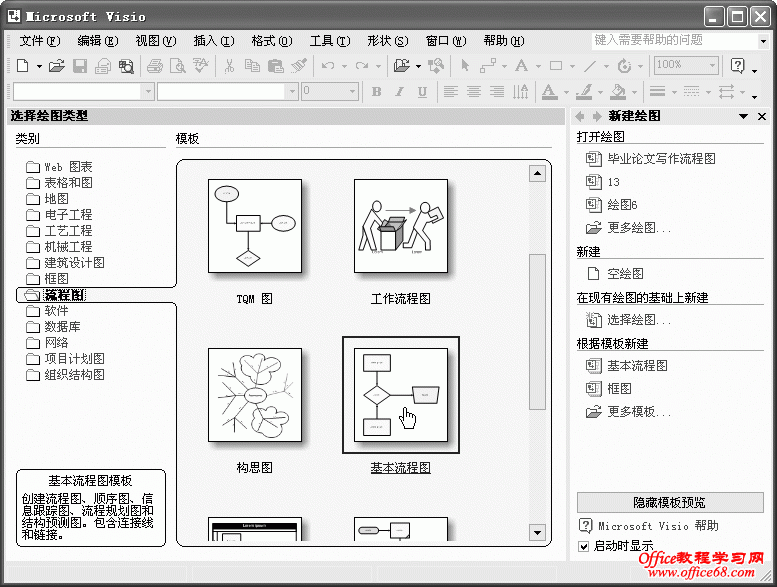This screenshot has height=587, width=777.
Task: Click the Redo arrow icon
Action: pos(362,66)
